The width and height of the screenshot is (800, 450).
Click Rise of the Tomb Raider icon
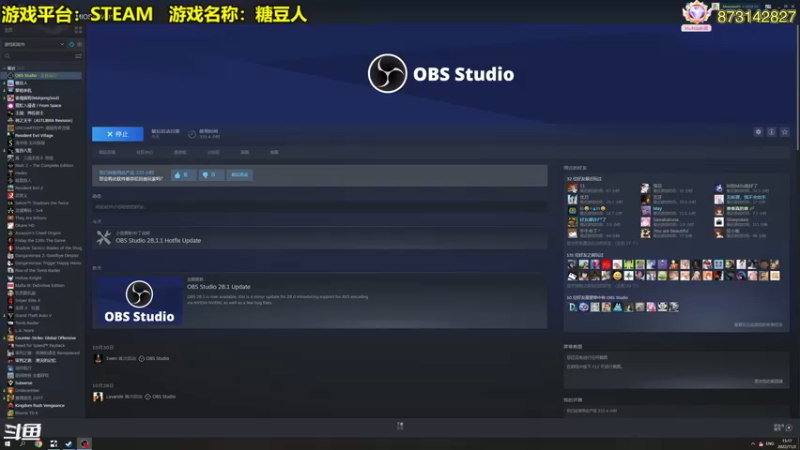(x=10, y=270)
